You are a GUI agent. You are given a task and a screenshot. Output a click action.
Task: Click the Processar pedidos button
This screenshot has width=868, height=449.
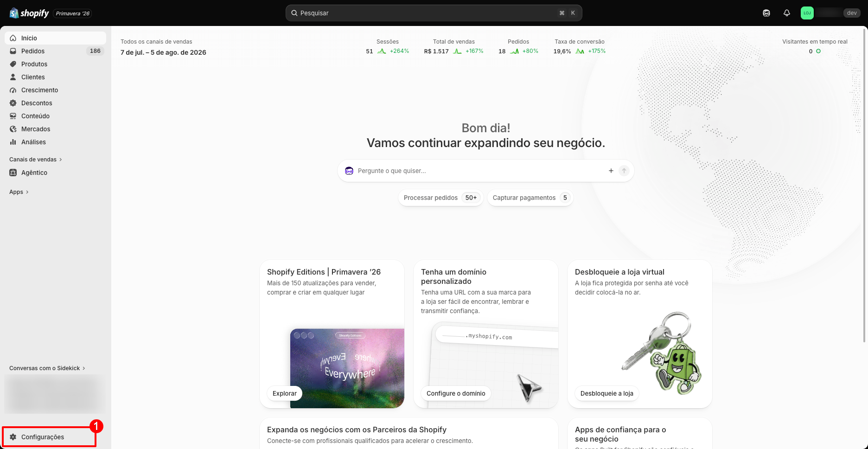pyautogui.click(x=440, y=198)
